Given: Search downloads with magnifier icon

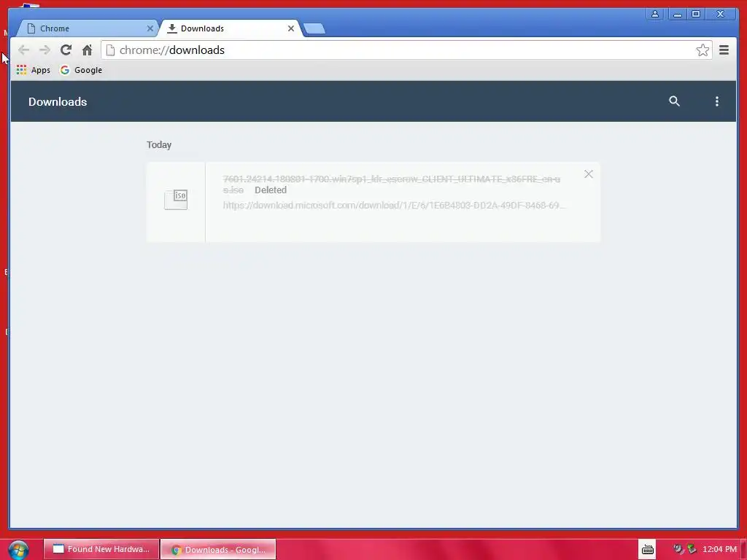Looking at the screenshot, I should [x=674, y=101].
